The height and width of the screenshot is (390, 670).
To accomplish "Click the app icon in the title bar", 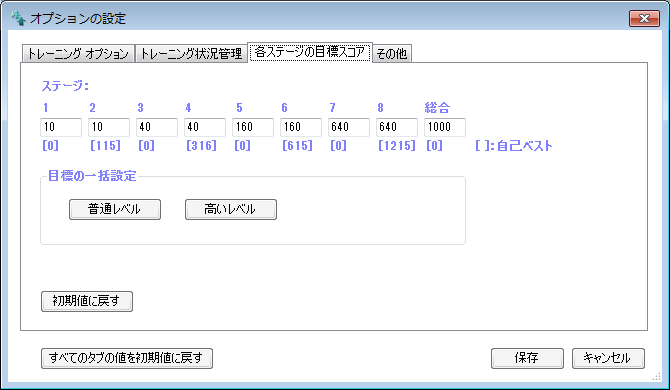I will pyautogui.click(x=18, y=18).
